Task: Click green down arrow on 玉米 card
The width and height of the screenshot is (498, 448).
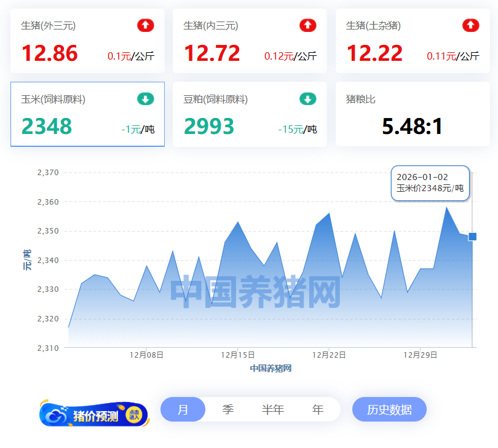Action: coord(146,99)
